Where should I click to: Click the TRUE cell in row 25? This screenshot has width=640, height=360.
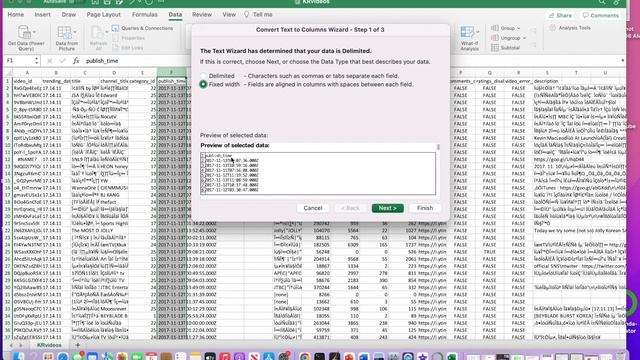489,252
